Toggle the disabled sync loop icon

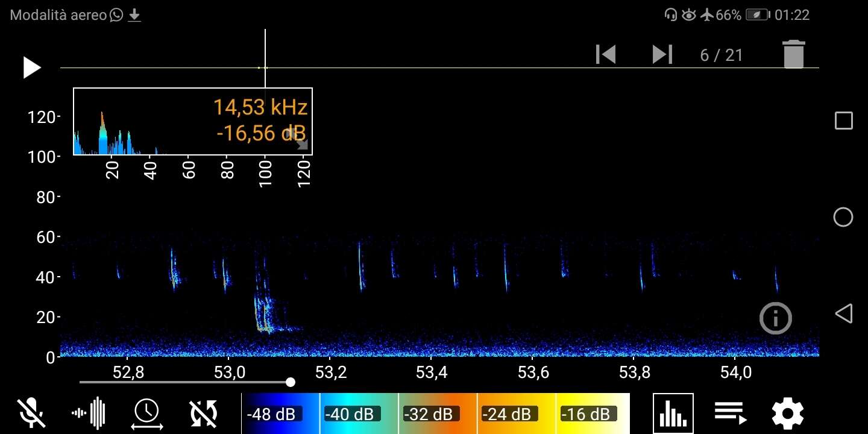coord(204,414)
